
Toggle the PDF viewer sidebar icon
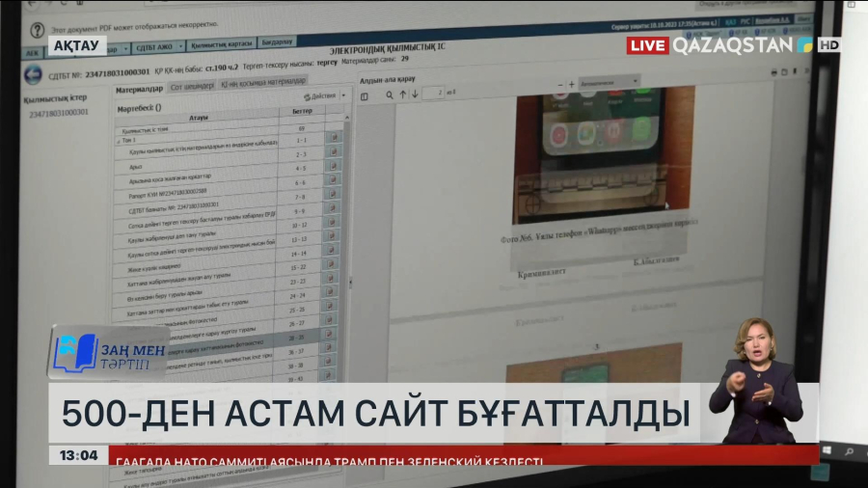coord(365,96)
